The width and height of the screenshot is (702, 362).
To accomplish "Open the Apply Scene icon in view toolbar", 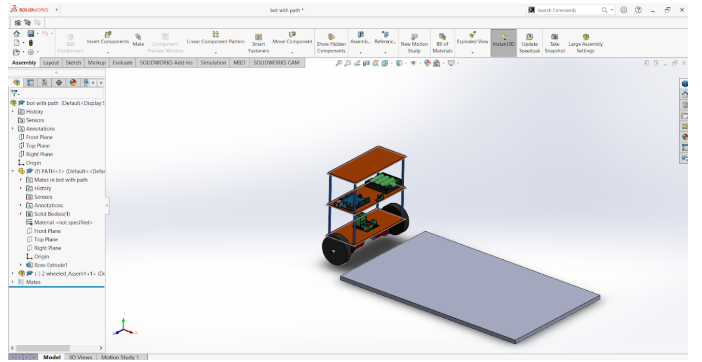I will [436, 64].
